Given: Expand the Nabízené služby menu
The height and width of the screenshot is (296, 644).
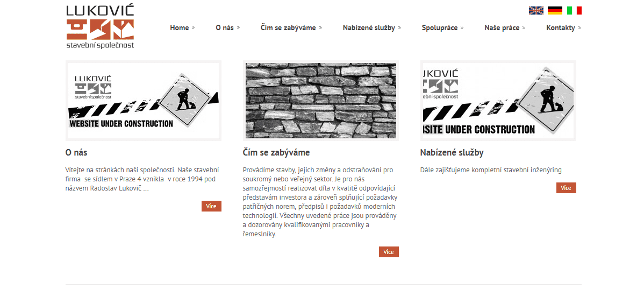Looking at the screenshot, I should click(369, 28).
